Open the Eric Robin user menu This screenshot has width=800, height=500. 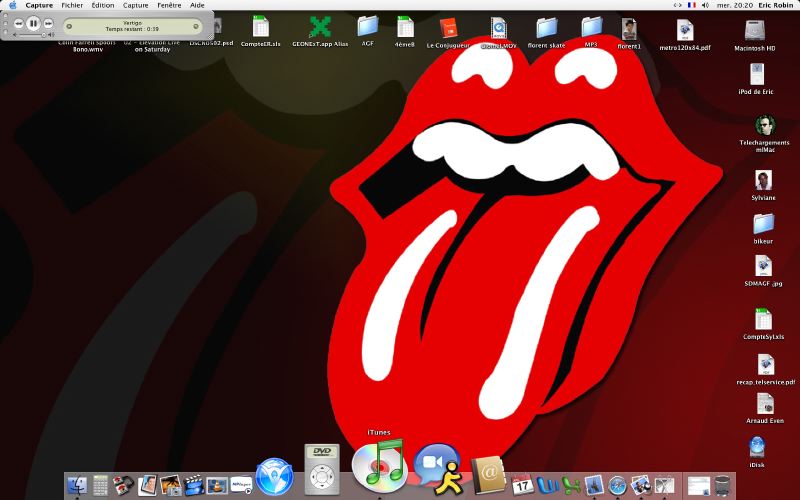(x=776, y=5)
